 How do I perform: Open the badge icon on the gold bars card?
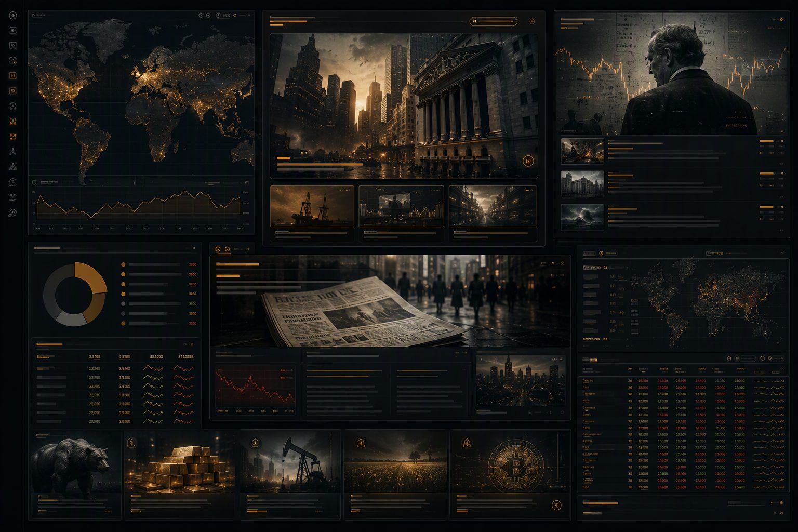[131, 443]
